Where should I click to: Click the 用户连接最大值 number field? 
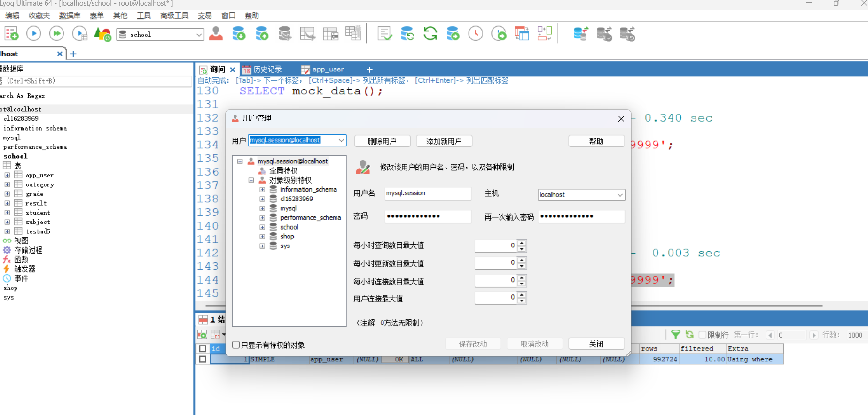pos(496,298)
